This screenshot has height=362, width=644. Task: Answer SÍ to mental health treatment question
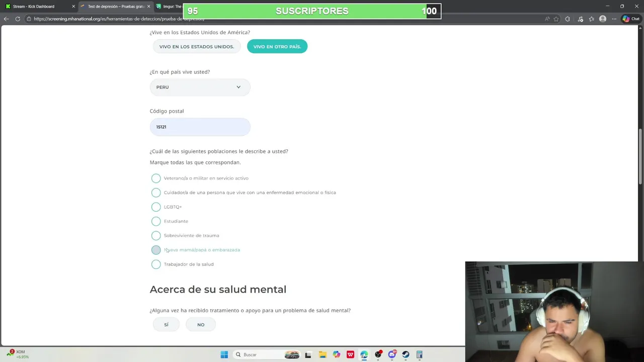(166, 324)
